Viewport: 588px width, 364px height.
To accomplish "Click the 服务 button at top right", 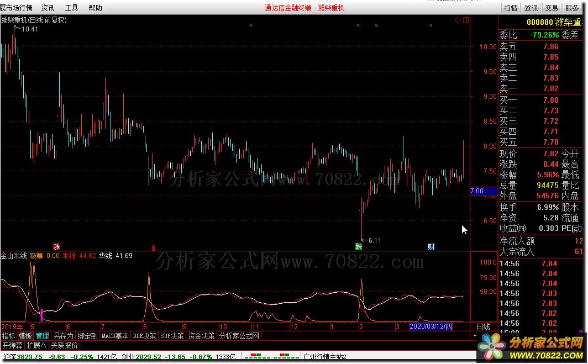I will [x=572, y=8].
